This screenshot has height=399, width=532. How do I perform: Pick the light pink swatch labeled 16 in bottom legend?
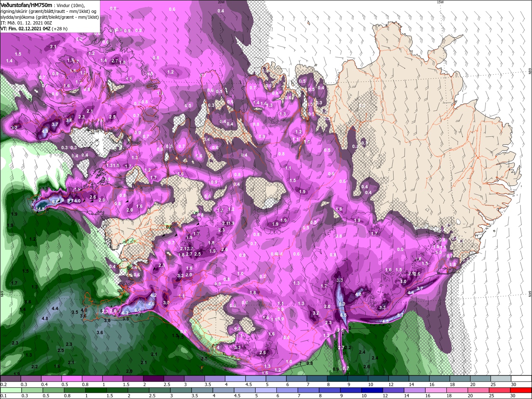(436, 390)
